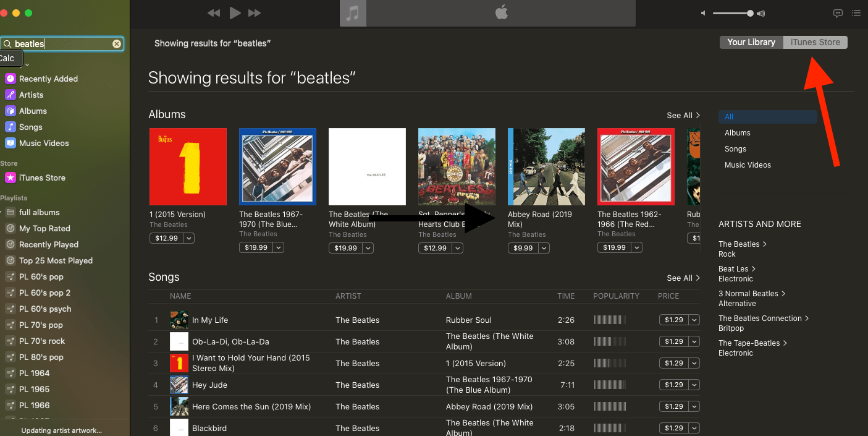Open the Abbey Road (2019 Mix) album cover
The height and width of the screenshot is (436, 868).
[x=546, y=166]
